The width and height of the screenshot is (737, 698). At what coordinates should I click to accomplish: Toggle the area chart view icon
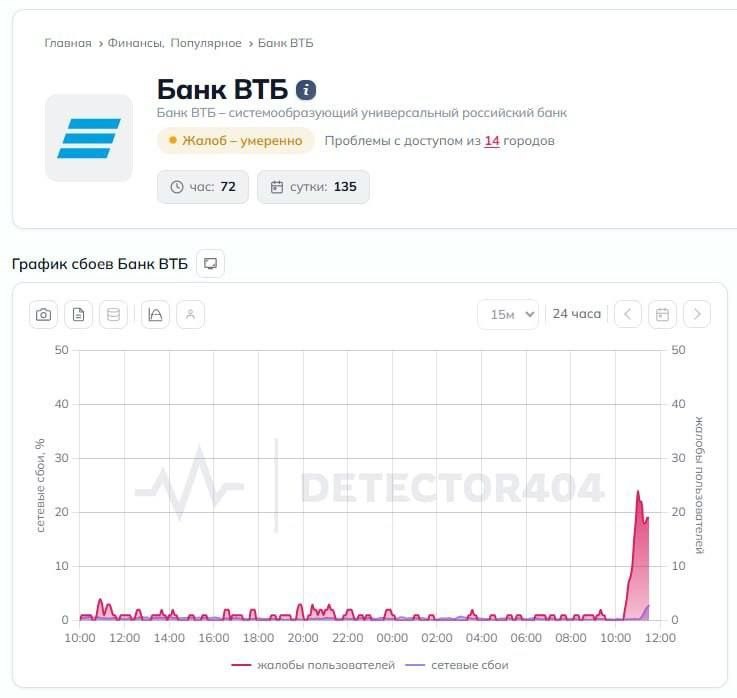click(155, 314)
